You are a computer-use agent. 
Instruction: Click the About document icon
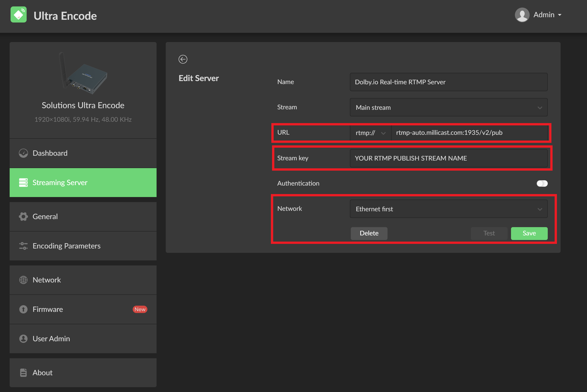point(23,372)
